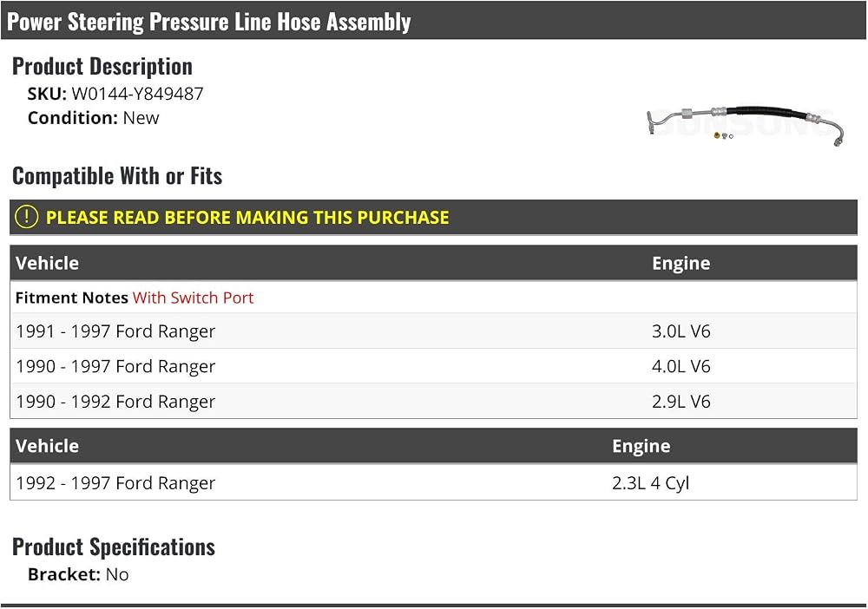Click the first table's Vehicle column header

47,263
